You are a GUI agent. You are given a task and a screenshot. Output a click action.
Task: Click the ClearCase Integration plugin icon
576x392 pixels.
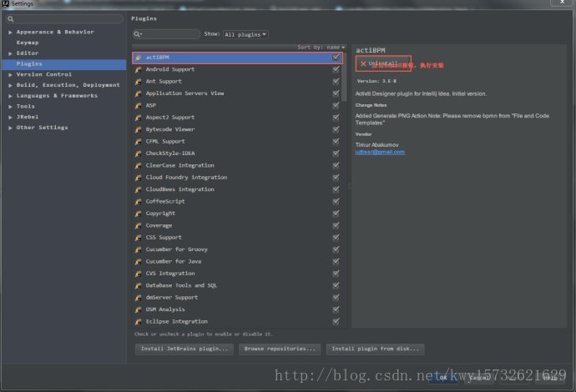coord(138,165)
